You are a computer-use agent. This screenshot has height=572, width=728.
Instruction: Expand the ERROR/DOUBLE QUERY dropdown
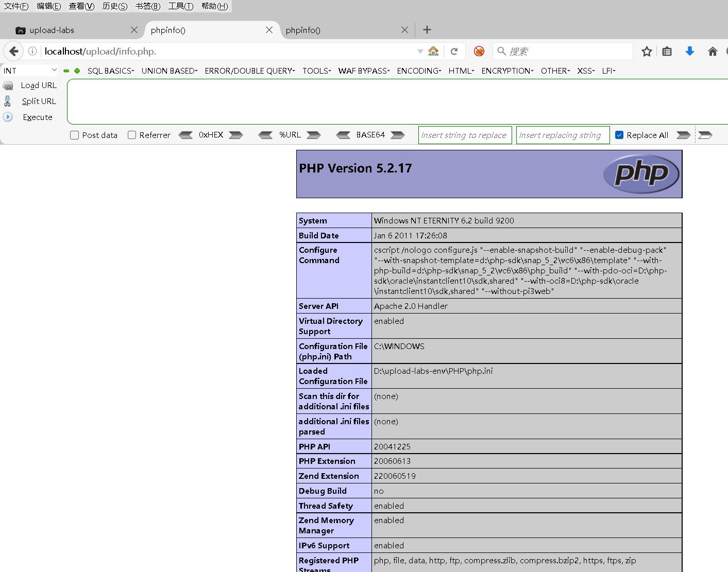coord(250,71)
